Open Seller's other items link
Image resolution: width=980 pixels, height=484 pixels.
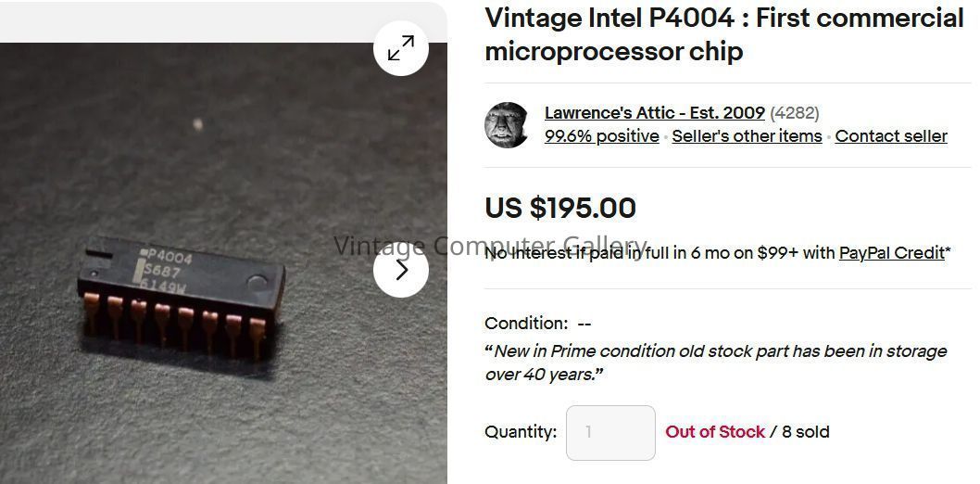747,136
